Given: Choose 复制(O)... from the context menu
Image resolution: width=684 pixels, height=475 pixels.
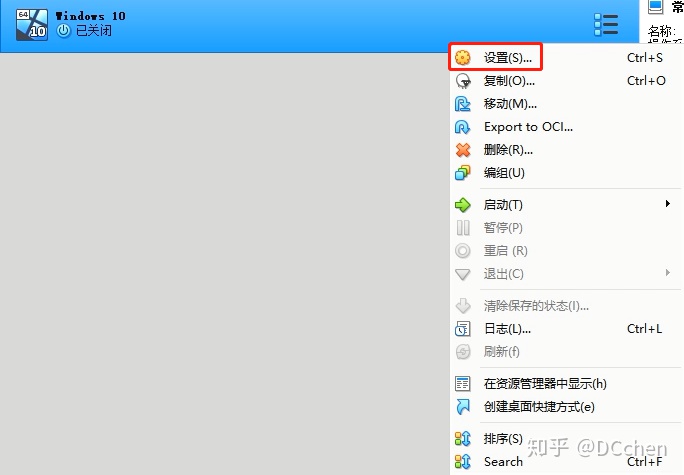Looking at the screenshot, I should (509, 81).
